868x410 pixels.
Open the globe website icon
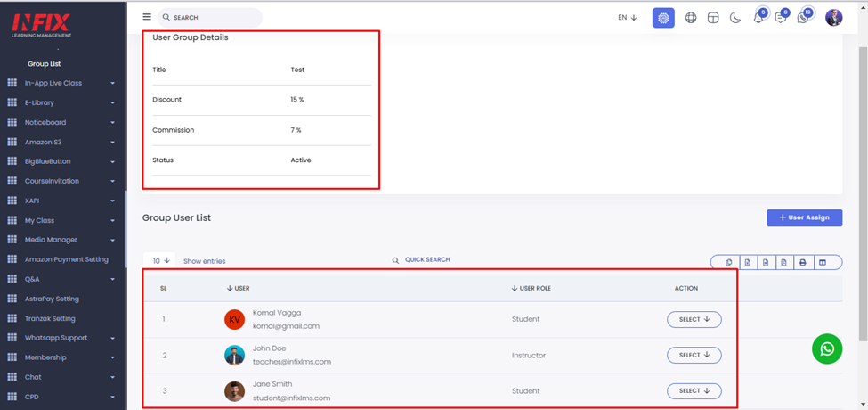click(x=691, y=18)
